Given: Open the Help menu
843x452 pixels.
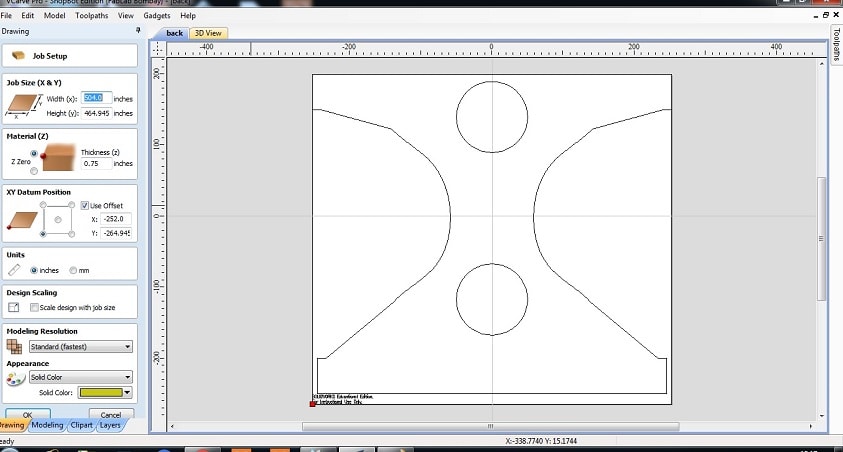Looking at the screenshot, I should [188, 16].
